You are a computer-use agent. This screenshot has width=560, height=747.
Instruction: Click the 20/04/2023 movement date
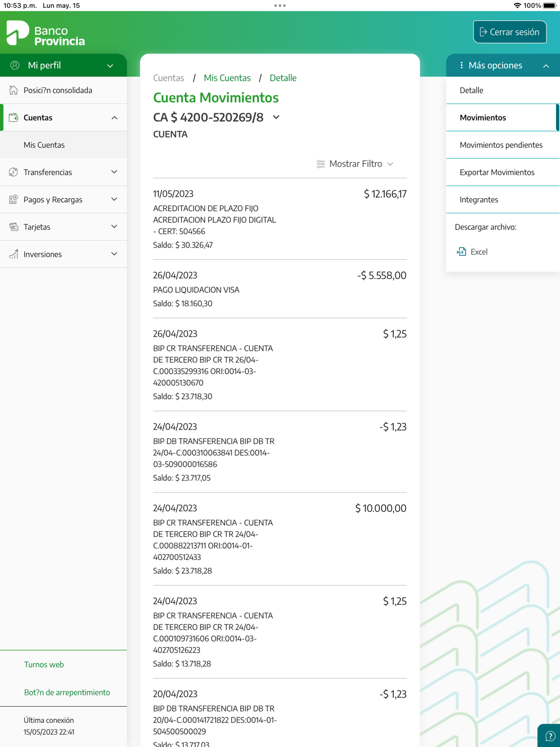175,694
